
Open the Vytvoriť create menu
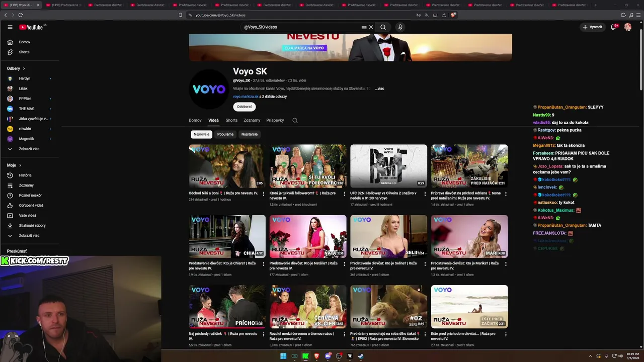coord(592,27)
